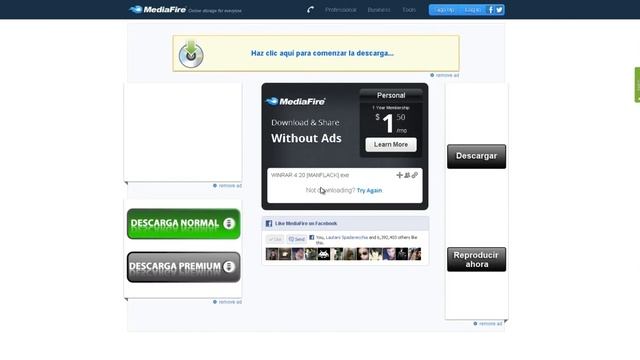Click 'remove ad' below the blank left ad
This screenshot has height=360, width=640.
coord(227,186)
